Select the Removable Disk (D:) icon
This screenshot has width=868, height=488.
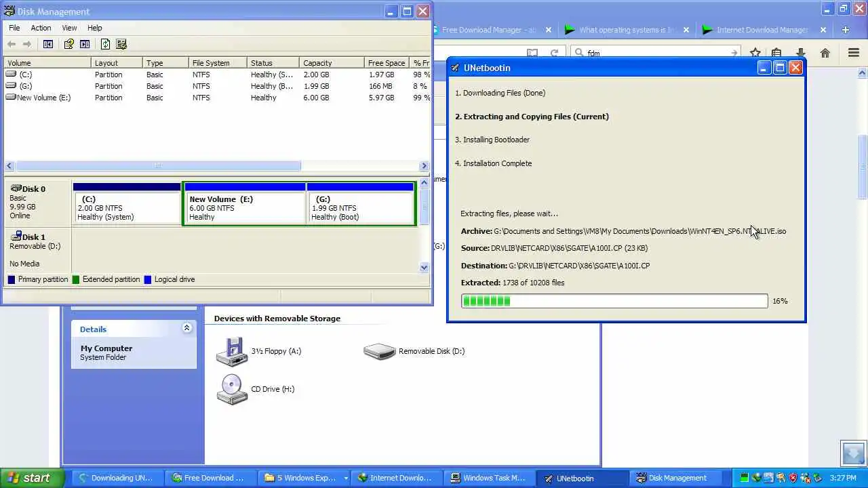pyautogui.click(x=380, y=351)
